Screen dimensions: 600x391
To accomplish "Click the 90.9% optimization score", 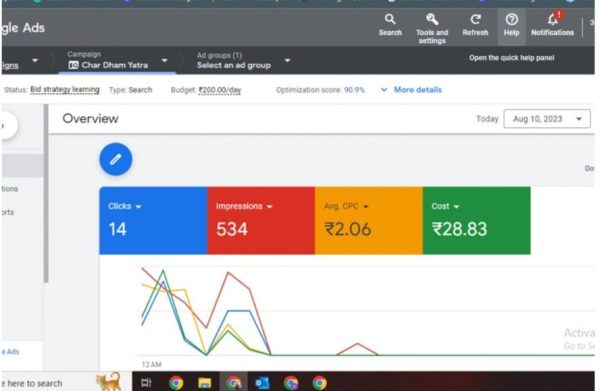I will pyautogui.click(x=354, y=90).
